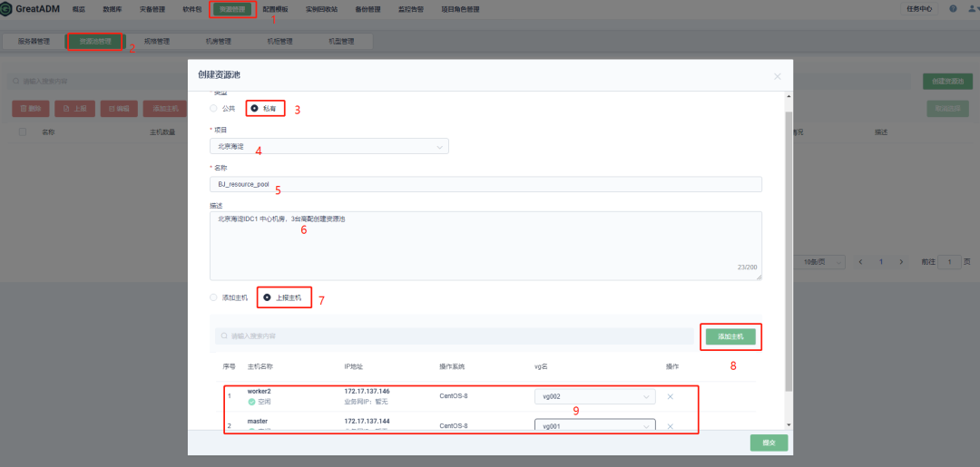Open the 软件包 menu item

click(x=191, y=9)
